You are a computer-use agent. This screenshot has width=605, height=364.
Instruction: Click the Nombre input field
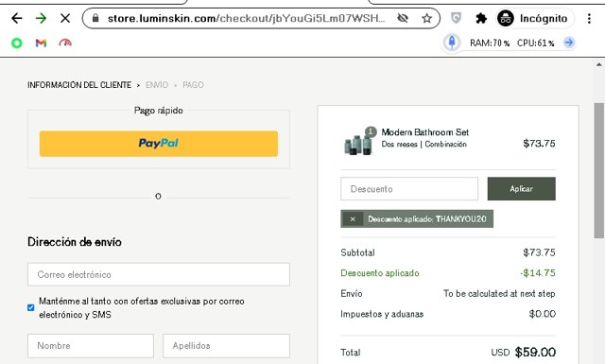[91, 345]
